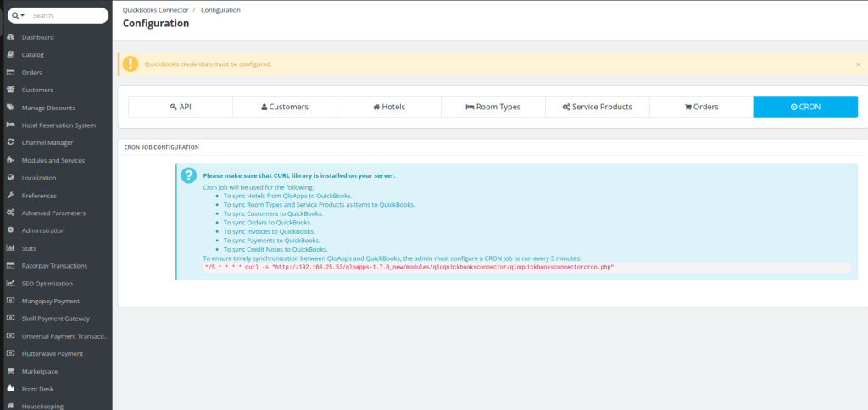Switch to the Hotels tab
The image size is (868, 410).
pos(388,107)
